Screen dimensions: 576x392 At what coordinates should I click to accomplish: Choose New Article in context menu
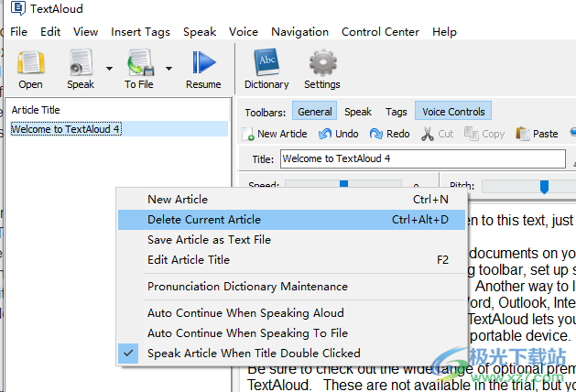pos(292,200)
